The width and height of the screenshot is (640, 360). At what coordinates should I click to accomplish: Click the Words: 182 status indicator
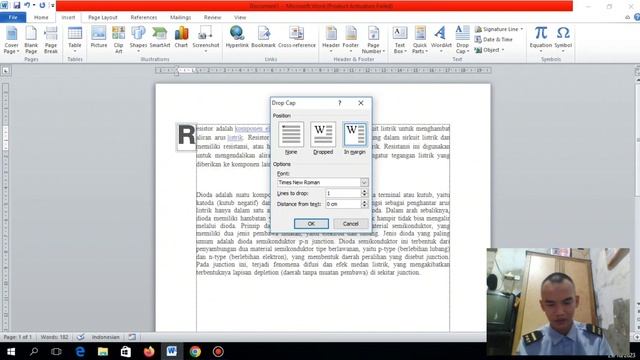(55, 337)
